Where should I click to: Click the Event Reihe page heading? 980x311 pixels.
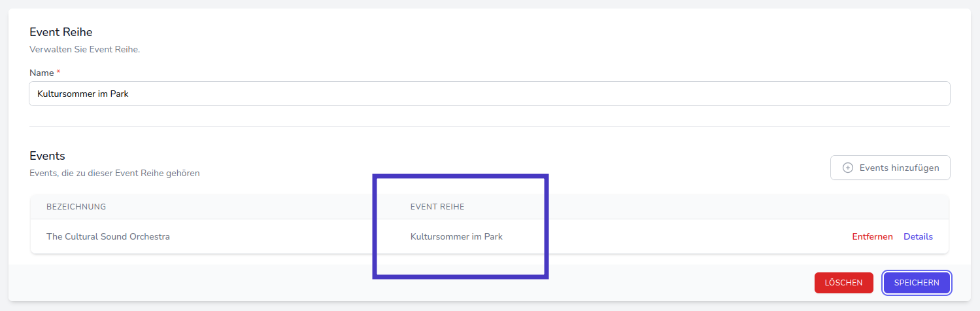pos(61,31)
